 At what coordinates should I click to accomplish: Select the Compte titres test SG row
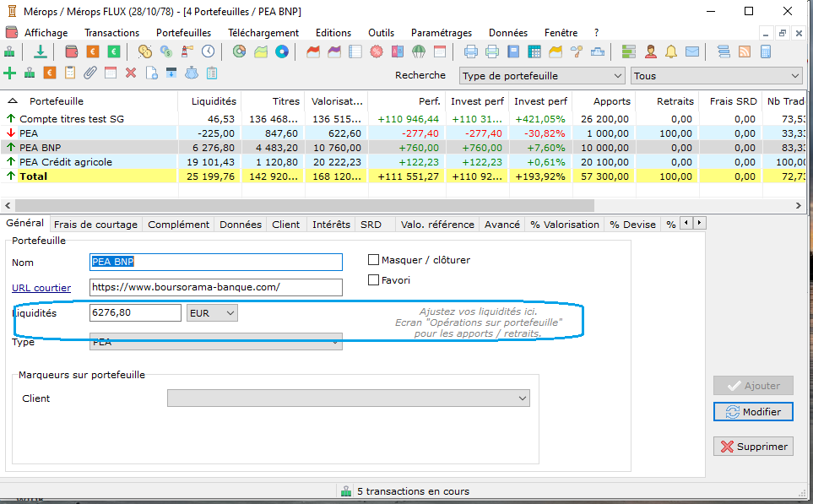(x=404, y=119)
